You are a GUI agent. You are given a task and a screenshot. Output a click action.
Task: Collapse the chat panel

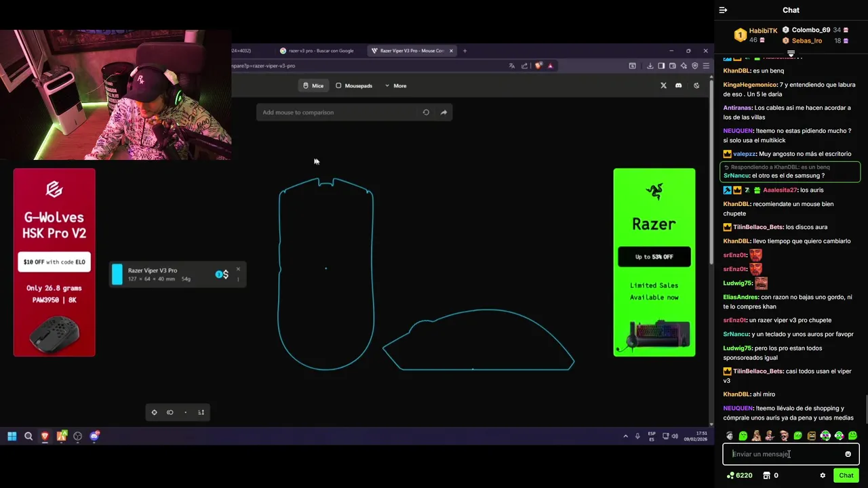723,10
